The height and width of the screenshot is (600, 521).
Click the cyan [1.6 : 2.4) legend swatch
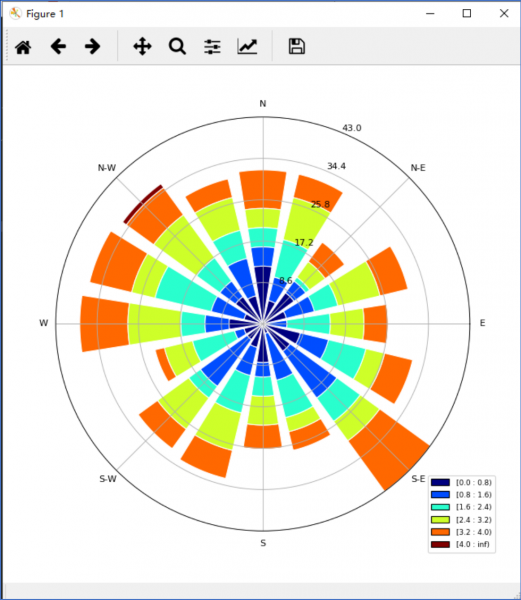(440, 507)
